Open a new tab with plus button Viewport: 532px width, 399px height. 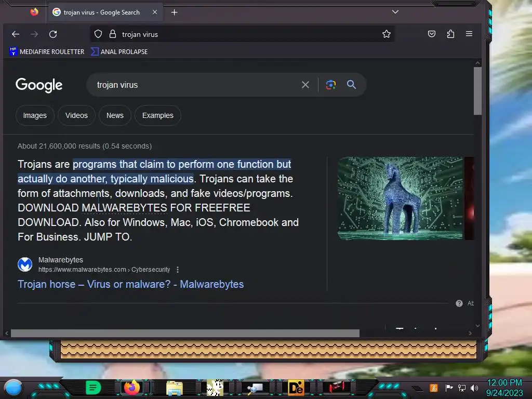point(174,12)
